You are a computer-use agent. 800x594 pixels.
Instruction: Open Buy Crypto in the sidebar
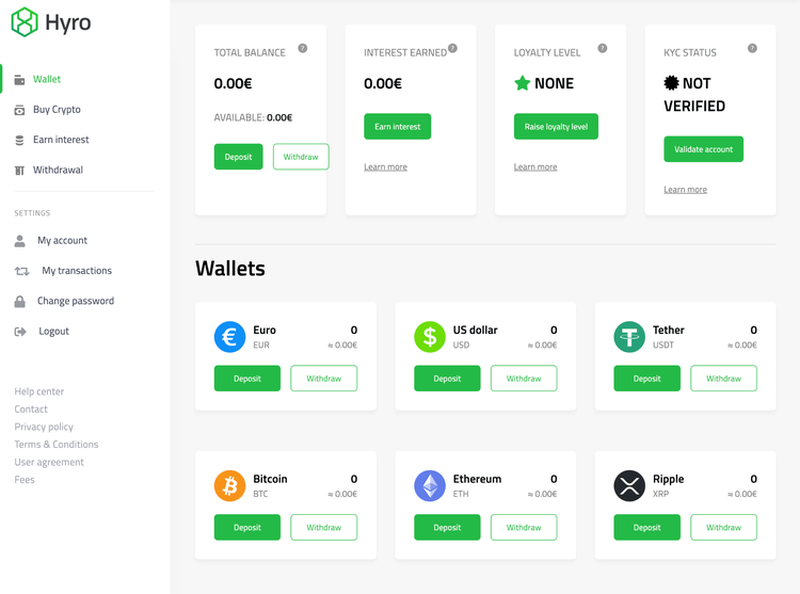56,110
